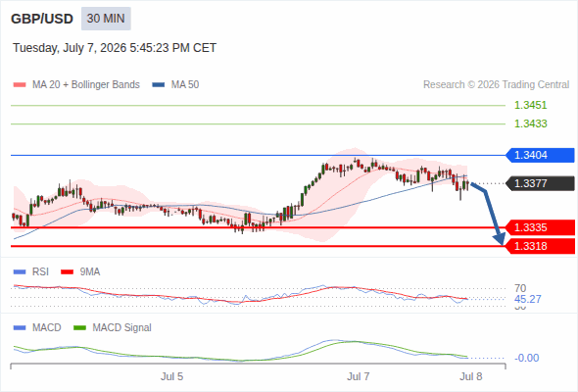Click the blue downward forecast arrow
578x392 pixels.
pyautogui.click(x=489, y=213)
